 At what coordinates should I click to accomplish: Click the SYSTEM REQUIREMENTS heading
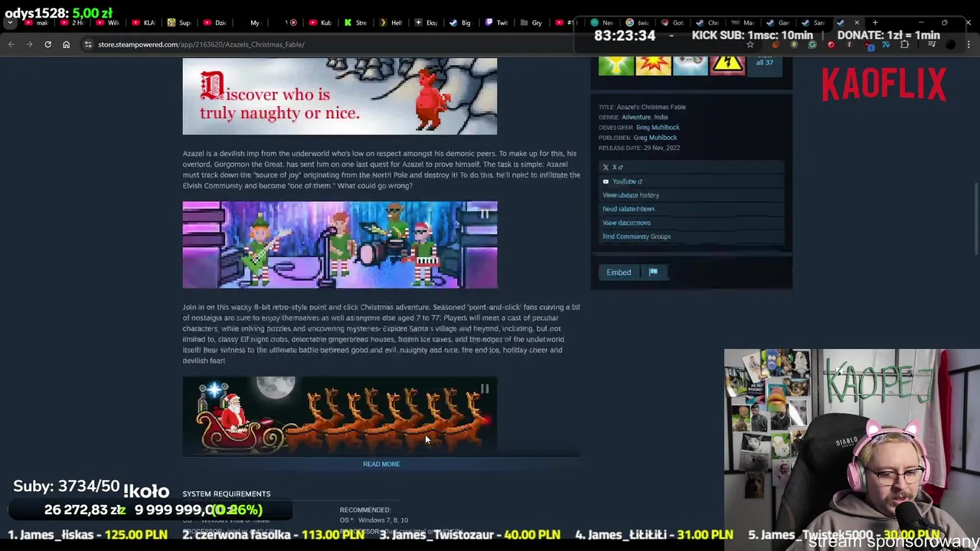pos(227,494)
